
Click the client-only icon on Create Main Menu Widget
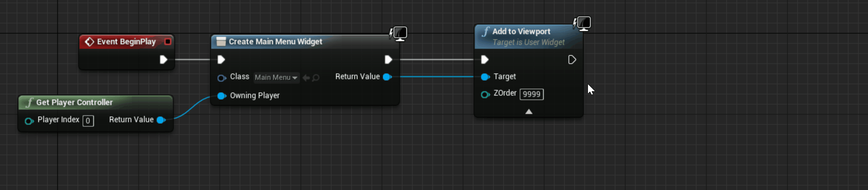[399, 33]
